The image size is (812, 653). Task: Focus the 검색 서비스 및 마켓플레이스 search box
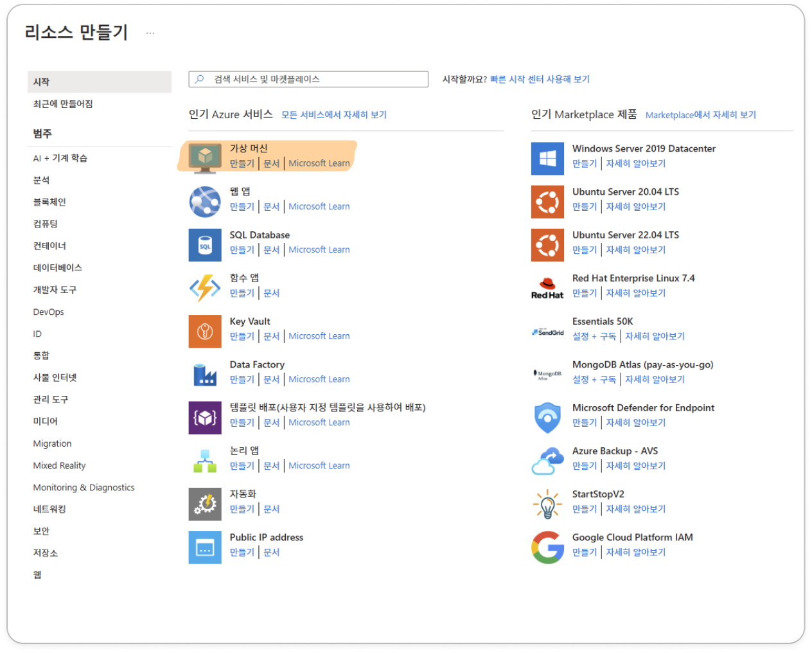[x=308, y=79]
